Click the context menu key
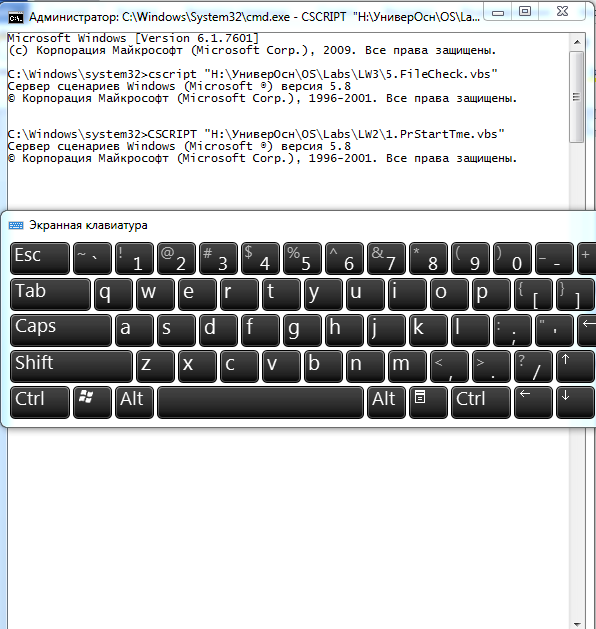596x629 pixels. 429,402
